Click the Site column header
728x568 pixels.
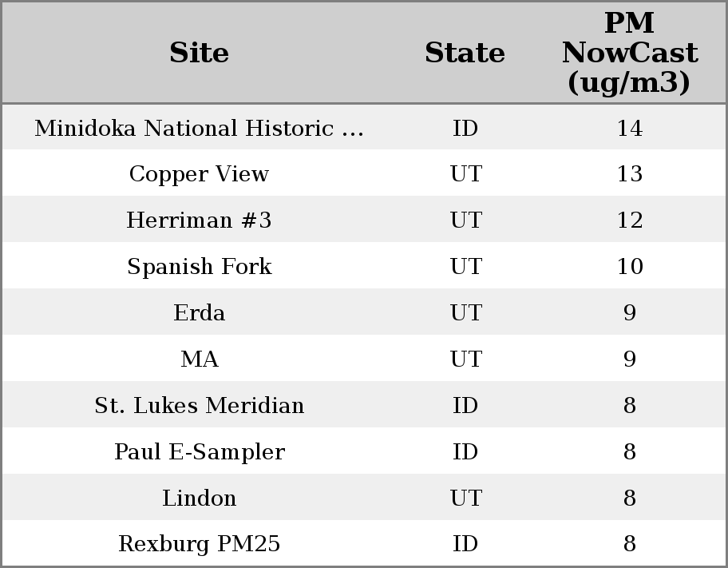199,53
